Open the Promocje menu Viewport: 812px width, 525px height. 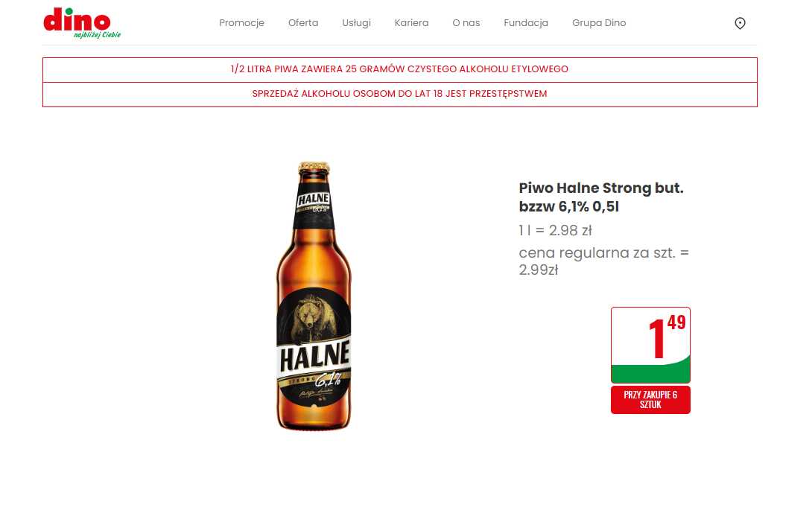pyautogui.click(x=241, y=23)
